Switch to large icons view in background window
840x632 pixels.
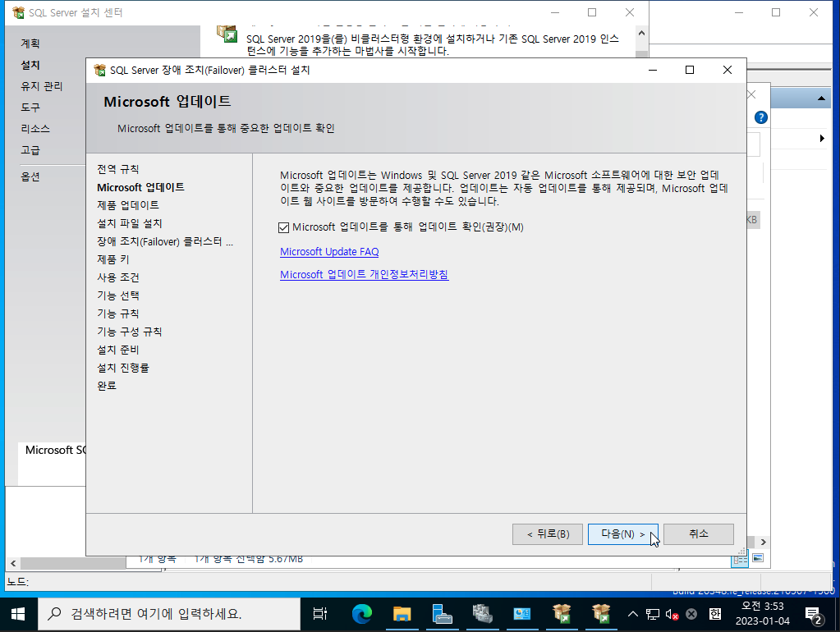[758, 558]
